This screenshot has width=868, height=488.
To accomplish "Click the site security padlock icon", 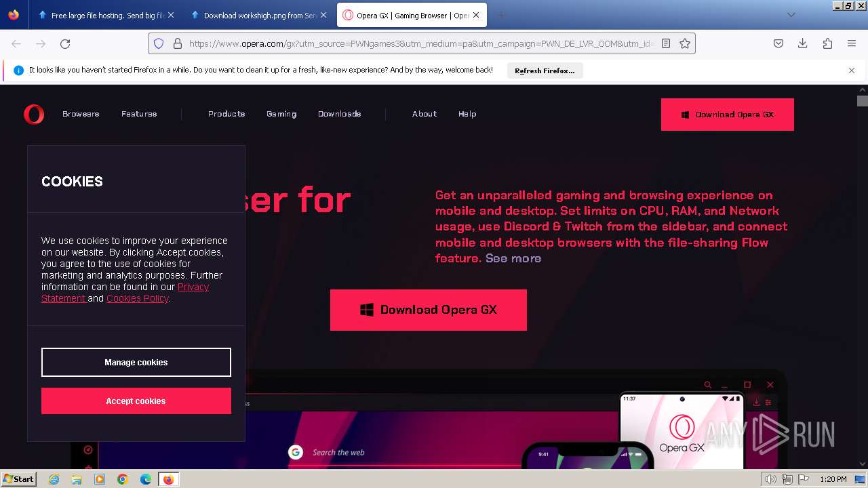I will tap(178, 43).
